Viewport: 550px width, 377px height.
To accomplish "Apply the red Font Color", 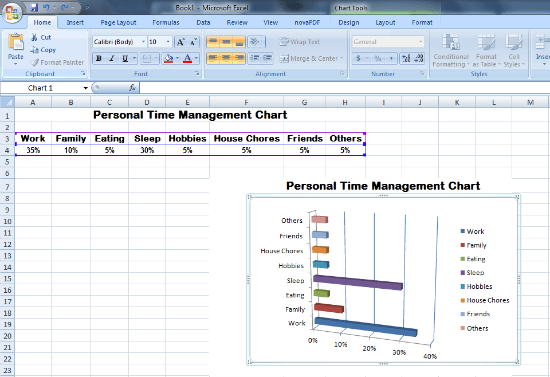I will pyautogui.click(x=188, y=58).
